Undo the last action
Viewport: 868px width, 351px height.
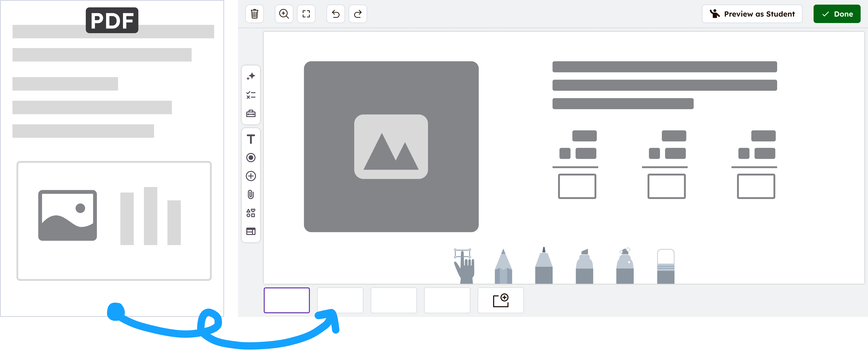click(x=336, y=14)
